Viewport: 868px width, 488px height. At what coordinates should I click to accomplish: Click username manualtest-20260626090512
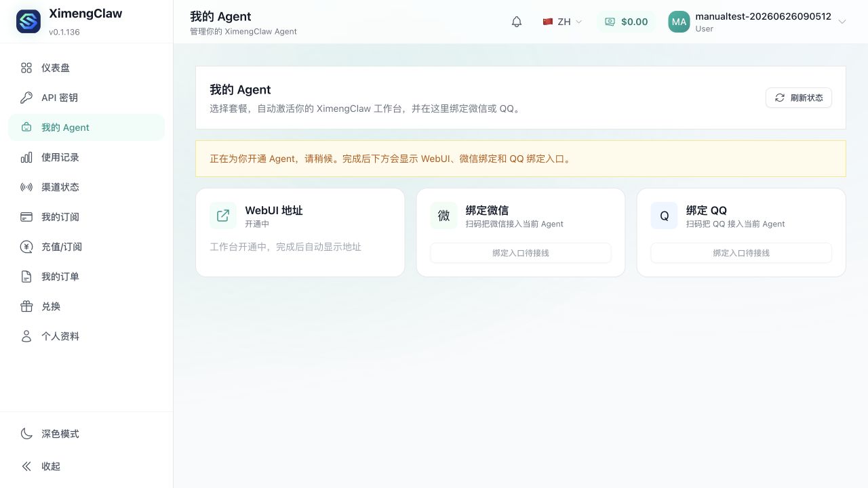763,16
